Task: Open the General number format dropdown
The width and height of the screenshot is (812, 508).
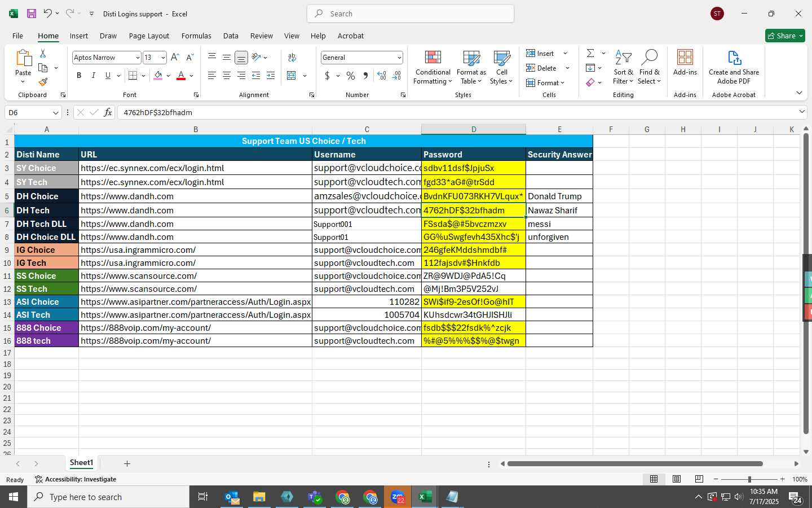Action: click(399, 58)
